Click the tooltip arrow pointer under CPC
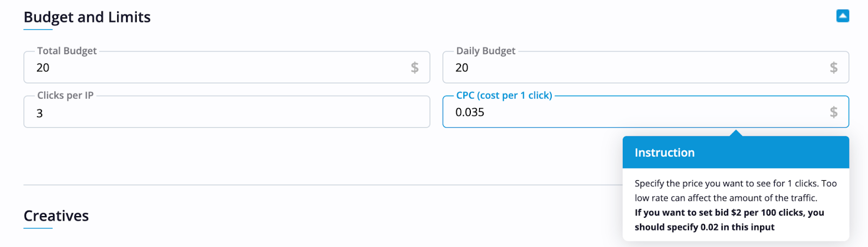This screenshot has height=247, width=868. (736, 133)
